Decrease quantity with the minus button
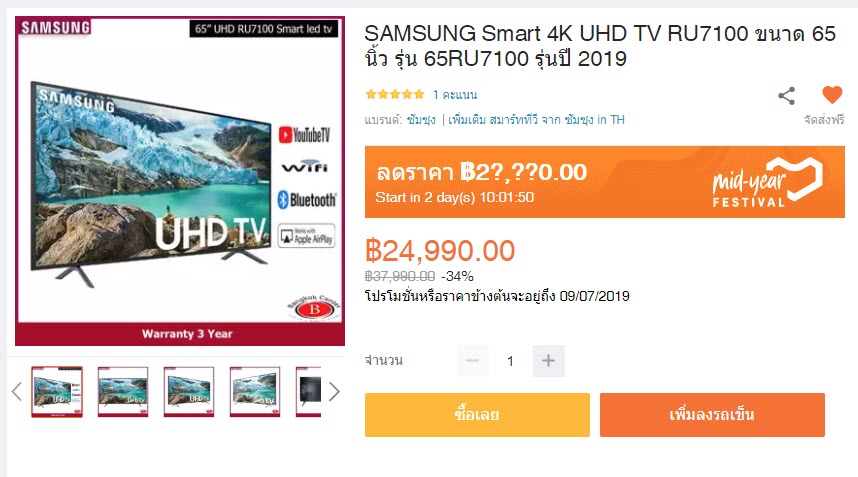 [473, 360]
